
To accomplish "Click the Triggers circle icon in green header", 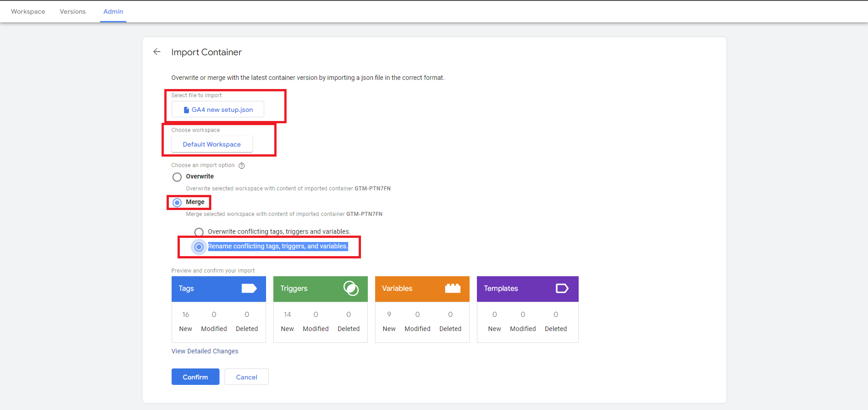I will (351, 289).
